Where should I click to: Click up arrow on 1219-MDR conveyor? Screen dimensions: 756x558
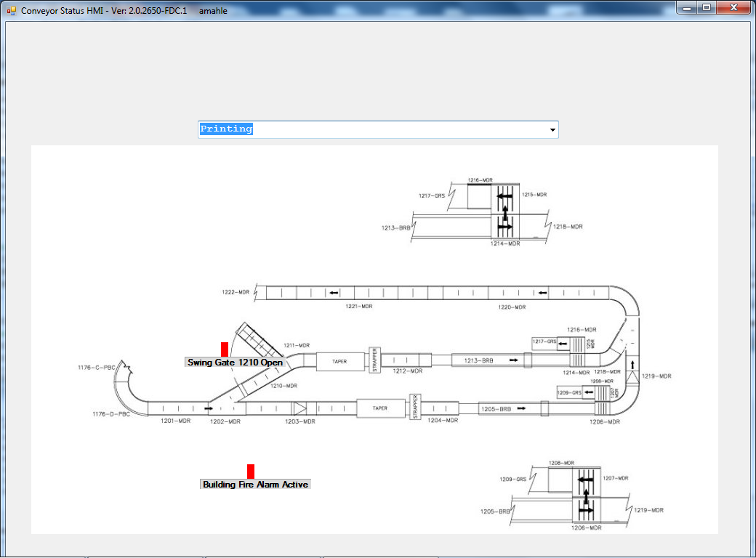tap(632, 365)
